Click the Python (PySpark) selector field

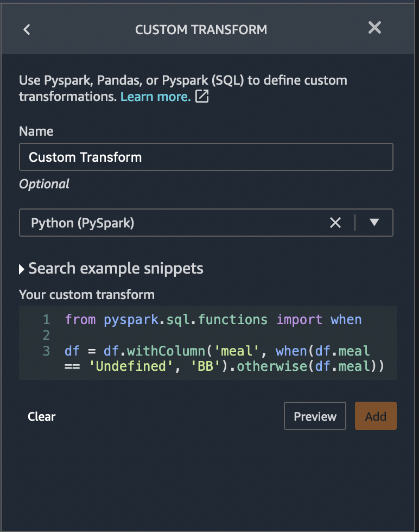(x=163, y=223)
